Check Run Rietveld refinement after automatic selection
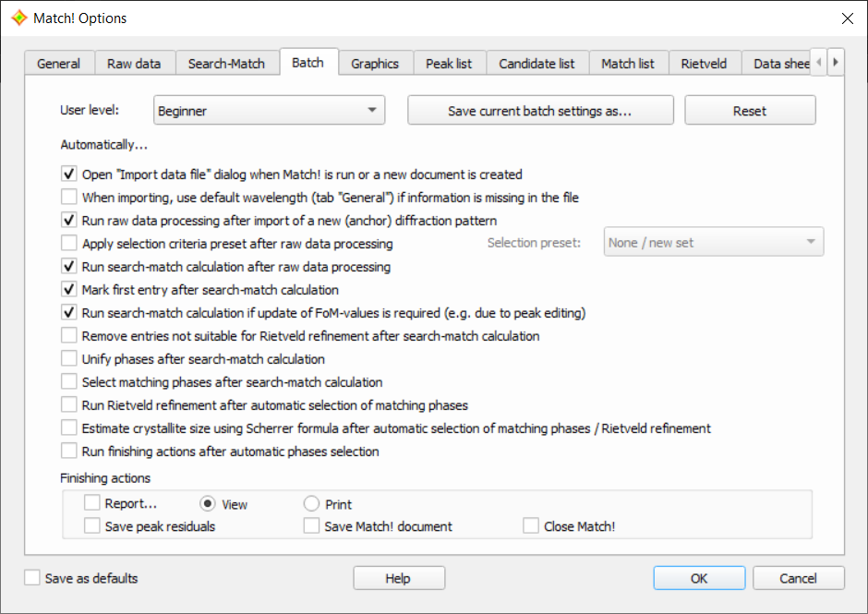The image size is (868, 614). click(x=68, y=404)
